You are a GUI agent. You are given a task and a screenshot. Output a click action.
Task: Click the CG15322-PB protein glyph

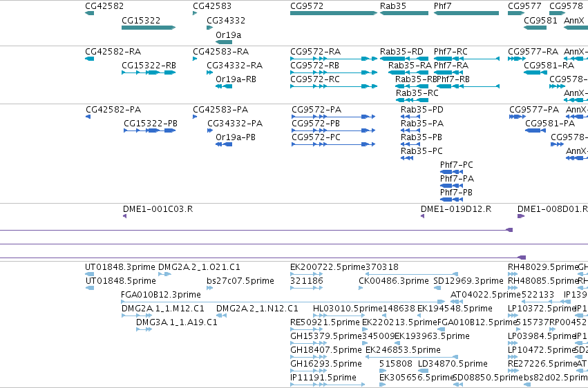click(x=150, y=130)
